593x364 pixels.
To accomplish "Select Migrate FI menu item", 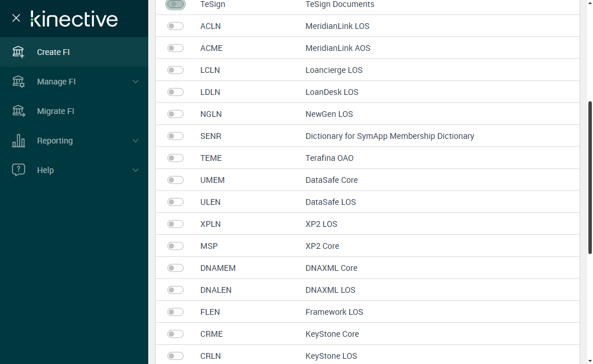I will [x=74, y=111].
